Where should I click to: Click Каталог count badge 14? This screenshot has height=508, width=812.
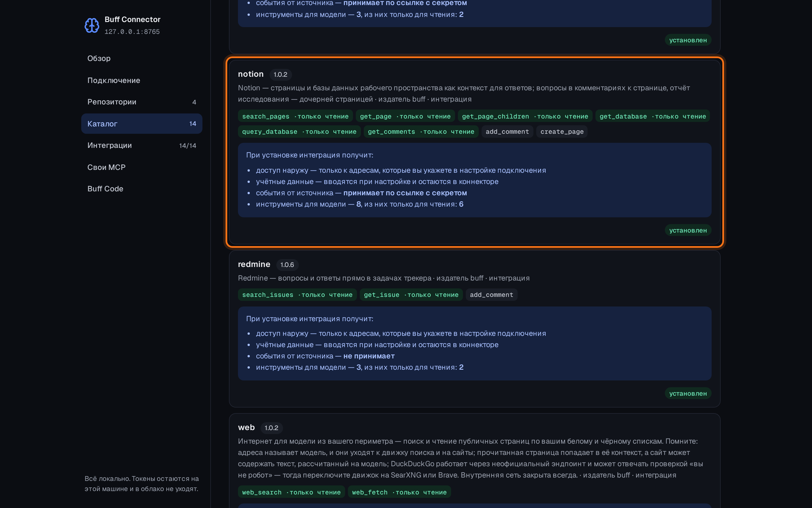click(193, 124)
